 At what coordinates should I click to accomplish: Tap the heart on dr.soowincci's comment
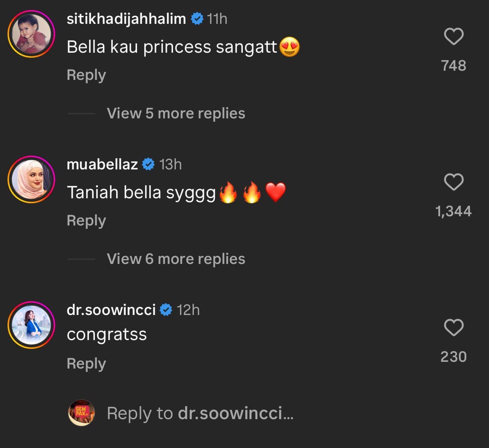453,328
